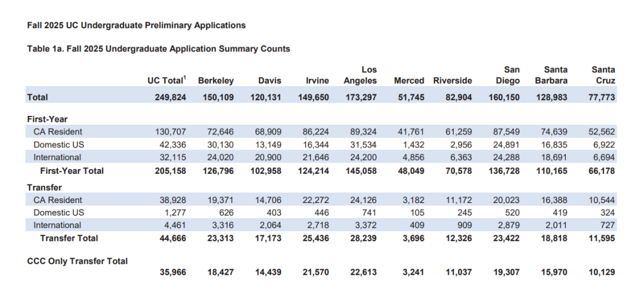Screen dimensions: 644x298
Task: Click the 'Riverside' column header
Action: [x=452, y=81]
